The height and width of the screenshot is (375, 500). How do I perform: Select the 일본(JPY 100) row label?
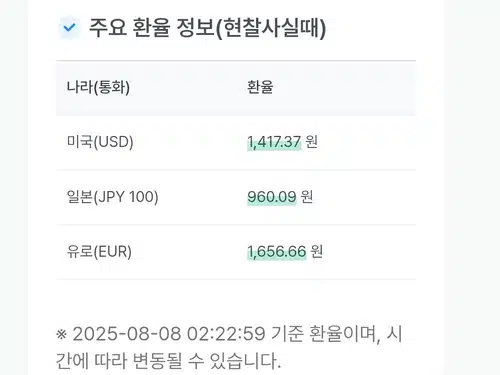click(113, 197)
